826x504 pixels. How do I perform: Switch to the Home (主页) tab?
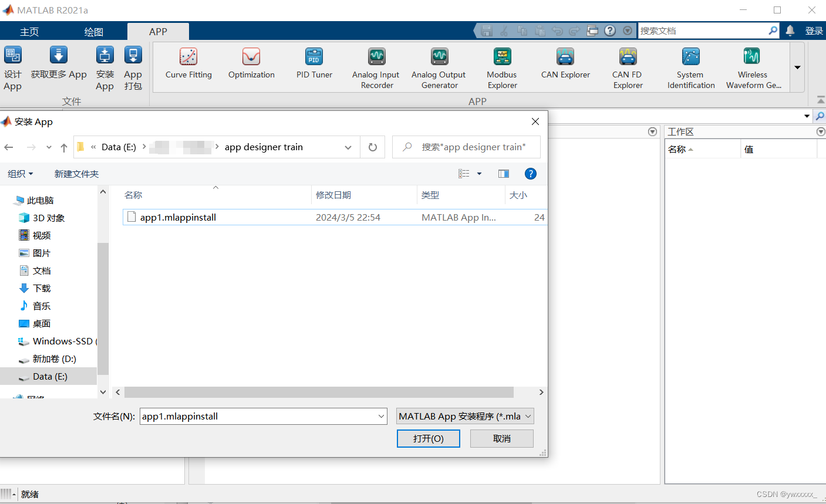tap(29, 32)
